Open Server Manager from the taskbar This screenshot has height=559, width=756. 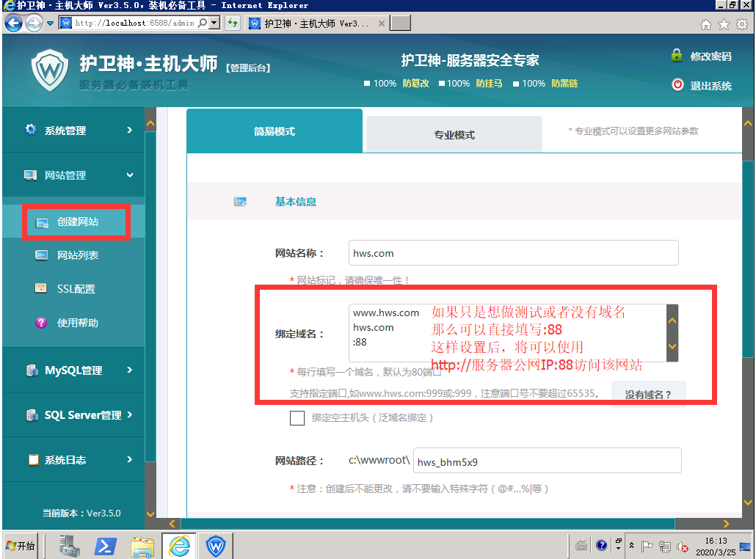[x=70, y=545]
